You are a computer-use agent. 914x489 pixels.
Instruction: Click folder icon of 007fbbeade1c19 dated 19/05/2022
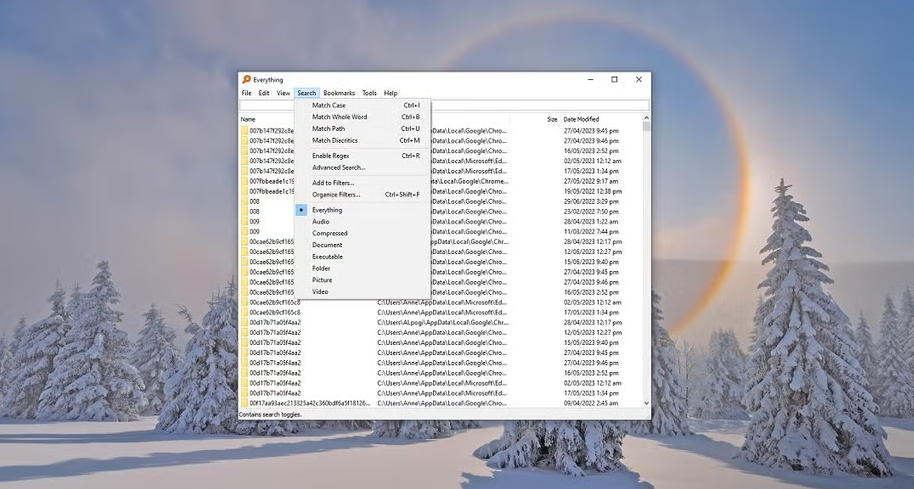pyautogui.click(x=245, y=191)
